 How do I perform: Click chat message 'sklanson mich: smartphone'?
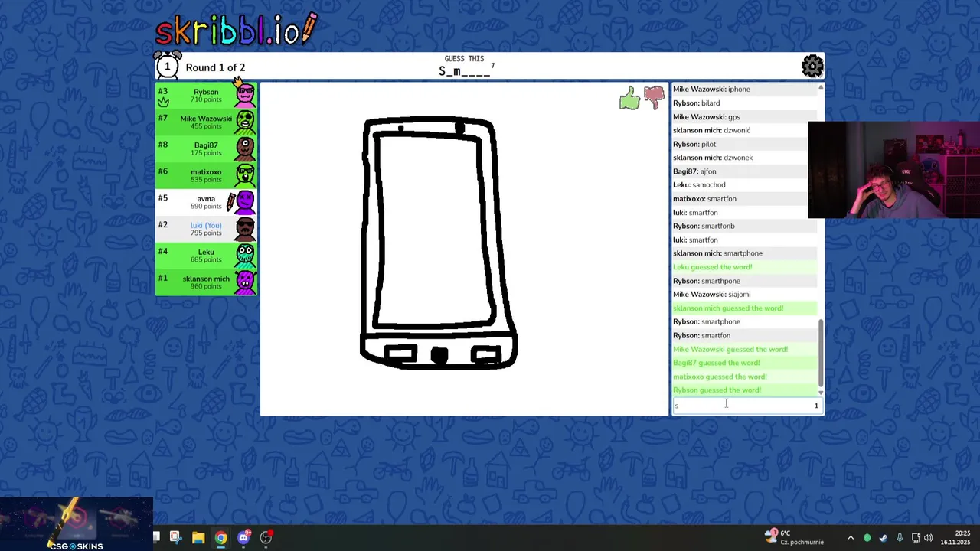click(717, 253)
